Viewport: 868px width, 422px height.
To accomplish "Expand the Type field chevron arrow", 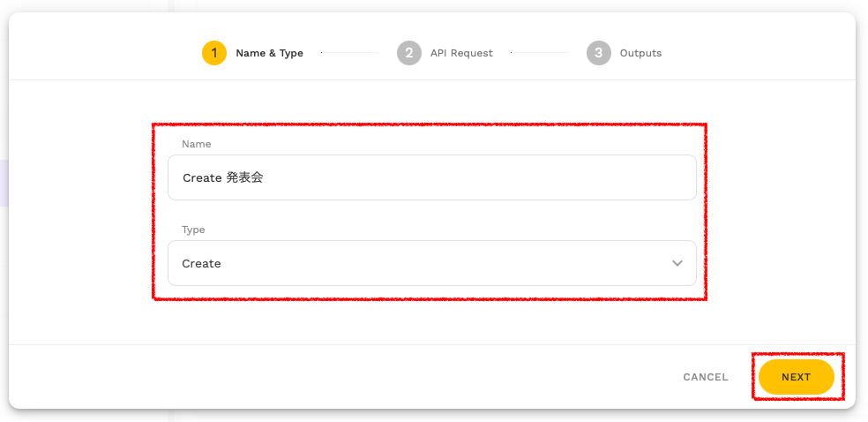I will coord(677,263).
